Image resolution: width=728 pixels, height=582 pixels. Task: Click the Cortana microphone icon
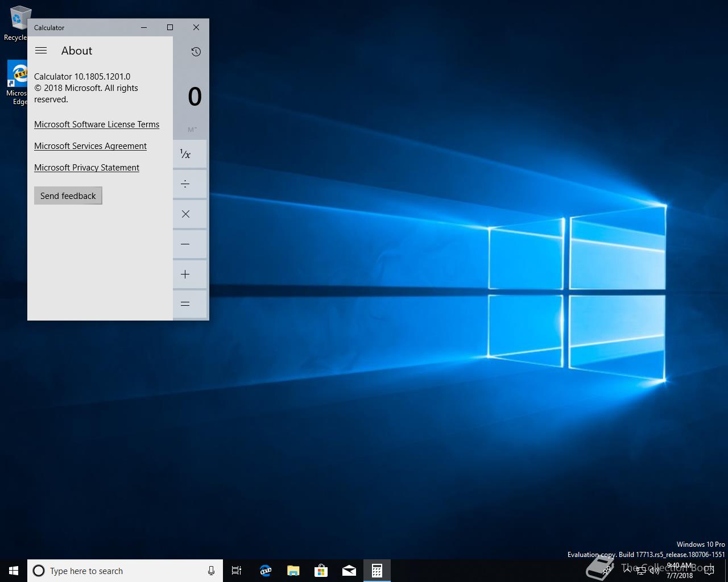pos(211,571)
